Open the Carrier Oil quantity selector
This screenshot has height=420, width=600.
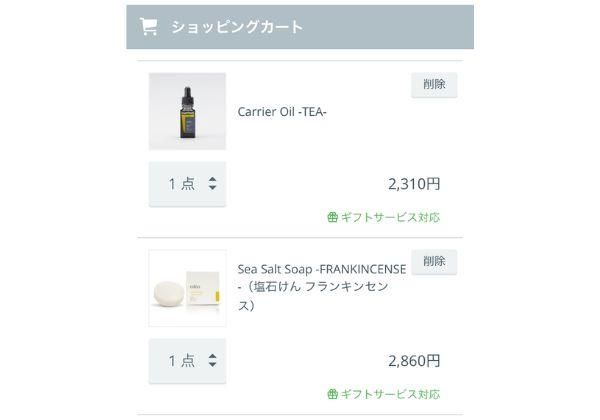(x=187, y=184)
